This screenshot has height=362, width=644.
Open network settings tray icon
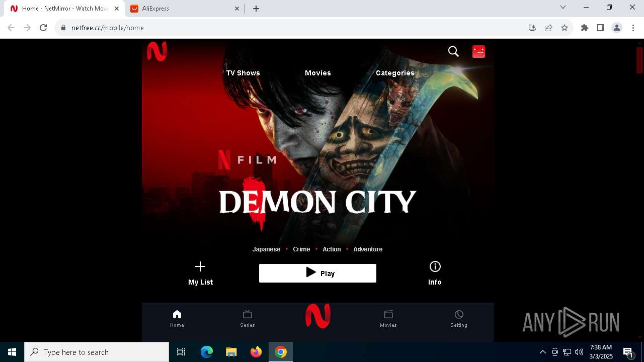pyautogui.click(x=567, y=352)
